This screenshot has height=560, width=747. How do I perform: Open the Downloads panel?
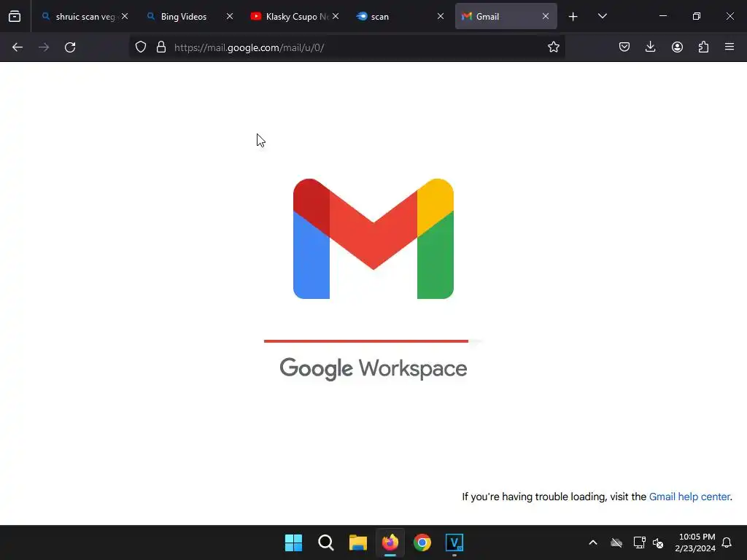point(650,47)
